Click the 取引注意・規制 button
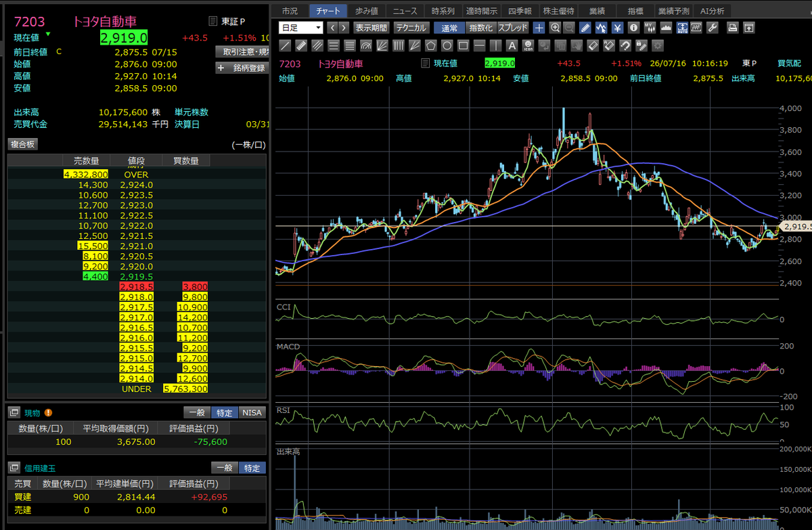The height and width of the screenshot is (530, 812). [242, 51]
